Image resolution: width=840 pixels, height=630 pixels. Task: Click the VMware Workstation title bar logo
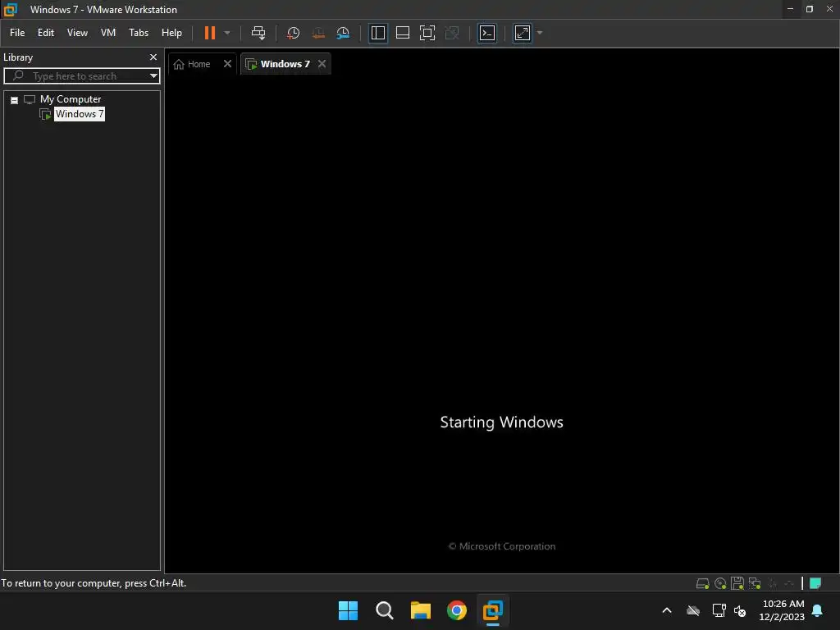(x=10, y=10)
